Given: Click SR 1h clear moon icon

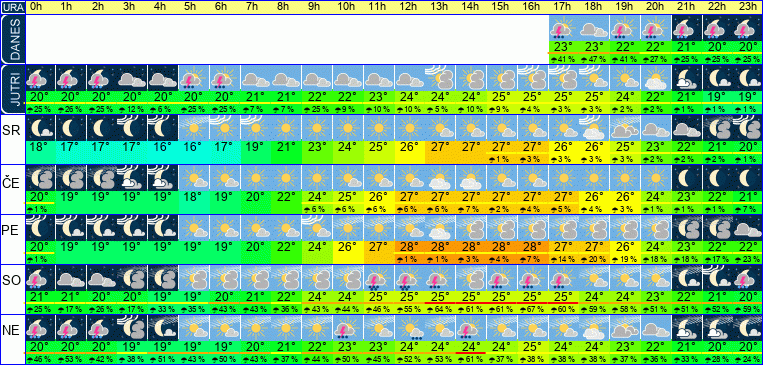Looking at the screenshot, I should [71, 128].
